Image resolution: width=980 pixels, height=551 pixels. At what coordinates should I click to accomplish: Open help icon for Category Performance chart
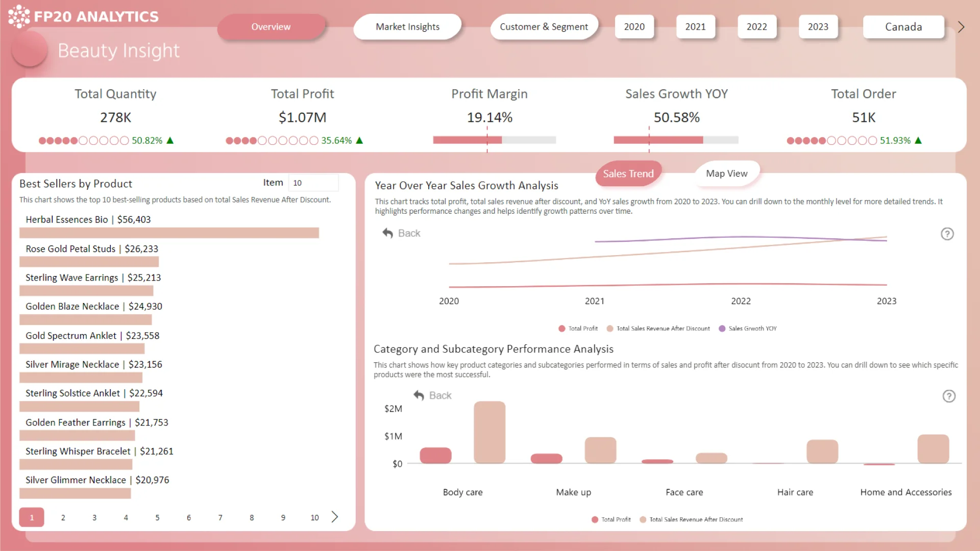point(949,396)
